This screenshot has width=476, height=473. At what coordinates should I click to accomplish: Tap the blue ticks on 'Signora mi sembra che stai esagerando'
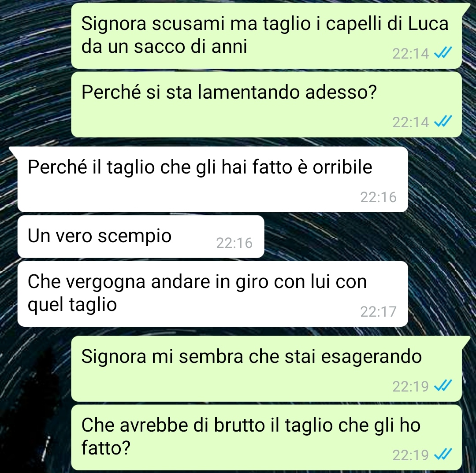pyautogui.click(x=443, y=385)
